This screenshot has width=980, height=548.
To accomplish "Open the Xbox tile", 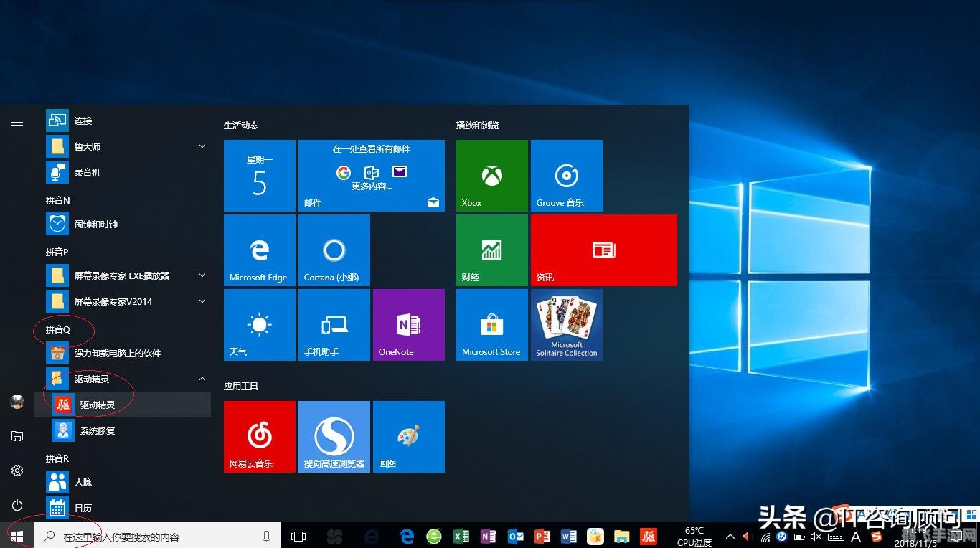I will point(492,176).
